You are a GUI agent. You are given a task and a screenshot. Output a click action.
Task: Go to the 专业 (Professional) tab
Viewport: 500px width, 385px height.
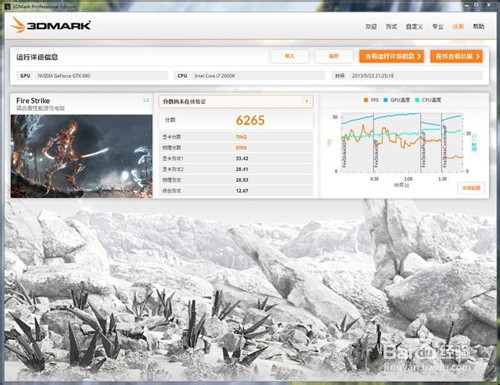pyautogui.click(x=438, y=26)
